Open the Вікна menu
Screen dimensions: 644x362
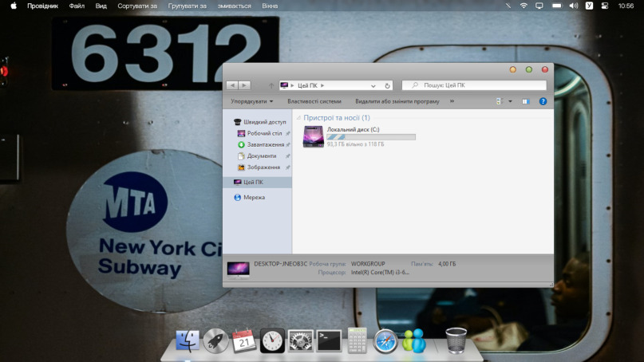tap(270, 6)
